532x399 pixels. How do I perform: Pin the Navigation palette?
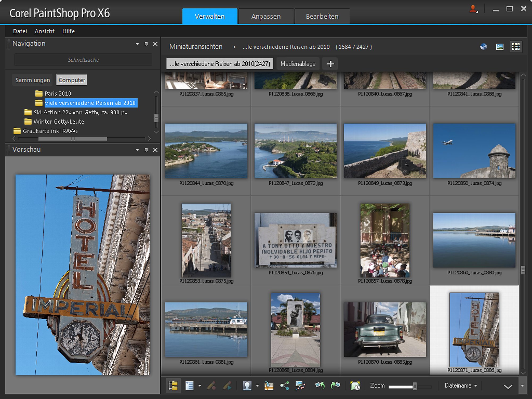tap(146, 44)
